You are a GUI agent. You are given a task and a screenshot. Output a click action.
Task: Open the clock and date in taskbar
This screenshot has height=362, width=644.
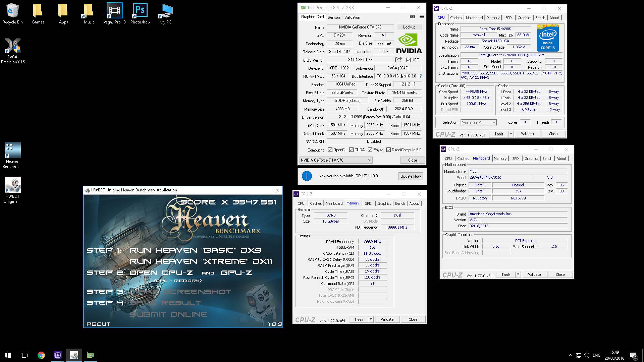click(614, 355)
